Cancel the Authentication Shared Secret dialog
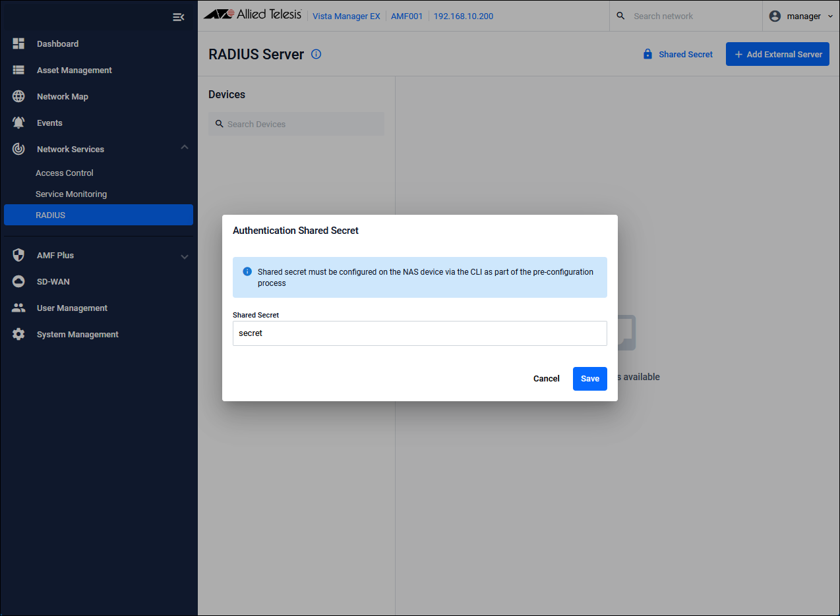 pyautogui.click(x=546, y=379)
